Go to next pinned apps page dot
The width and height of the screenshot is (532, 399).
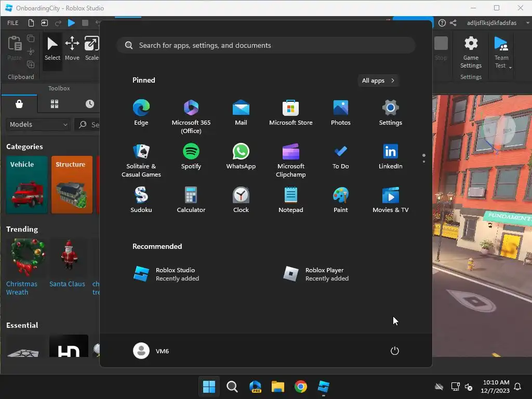(424, 162)
